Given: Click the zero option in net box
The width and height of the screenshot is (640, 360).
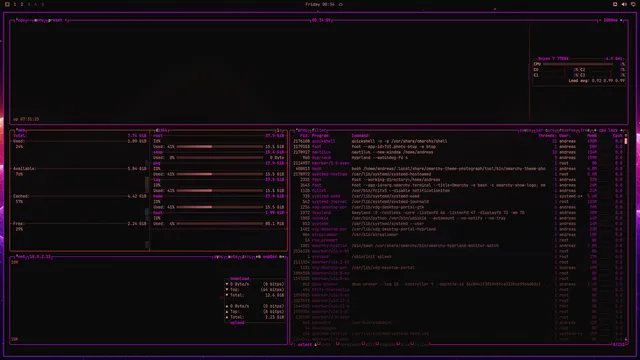Looking at the screenshot, I should (x=247, y=257).
